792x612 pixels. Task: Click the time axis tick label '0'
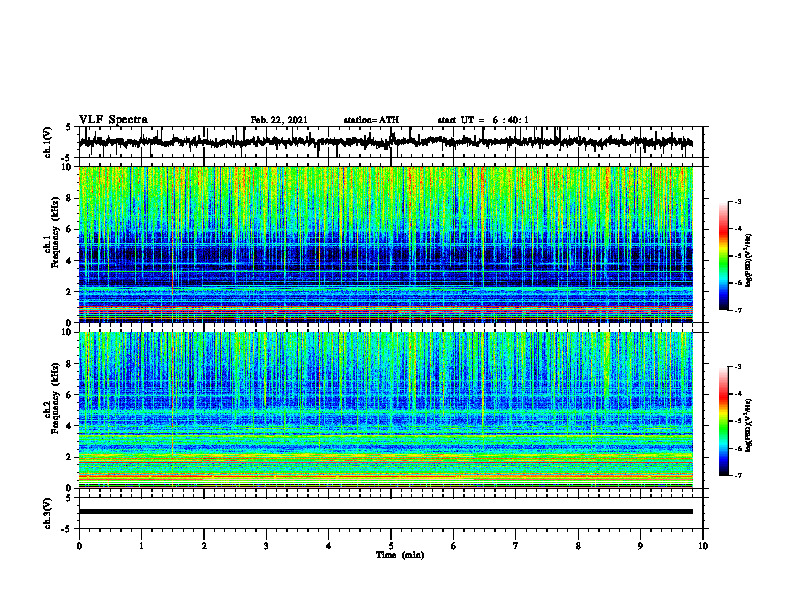[x=79, y=546]
